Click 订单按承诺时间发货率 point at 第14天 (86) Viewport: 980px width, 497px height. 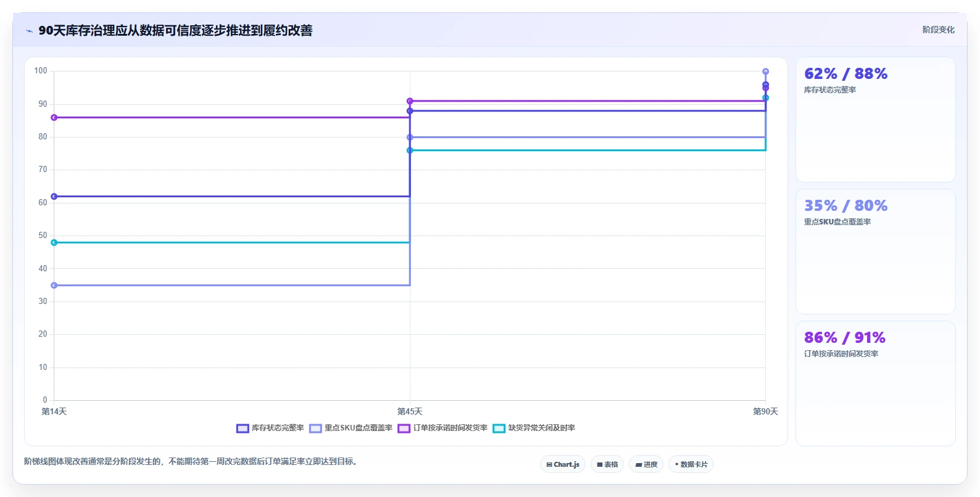pos(54,118)
